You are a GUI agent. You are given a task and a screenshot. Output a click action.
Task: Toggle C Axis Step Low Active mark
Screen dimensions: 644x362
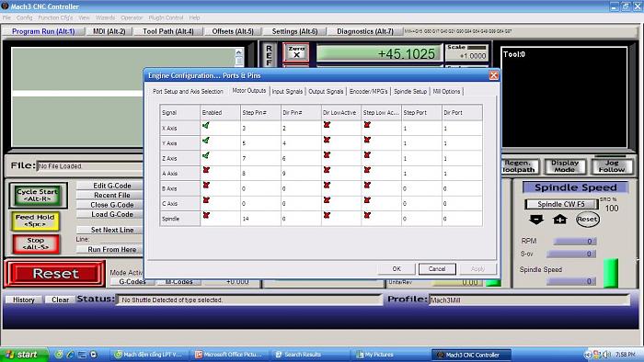tap(367, 200)
